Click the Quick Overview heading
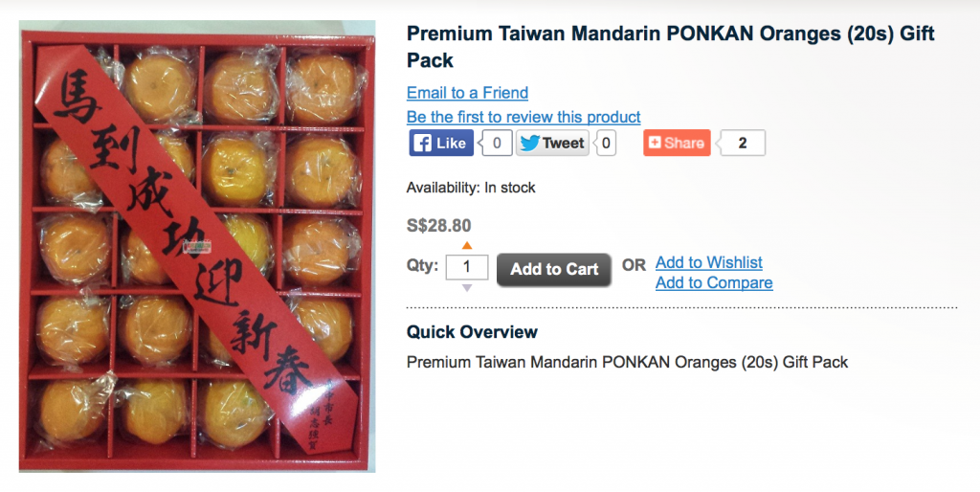 tap(472, 332)
